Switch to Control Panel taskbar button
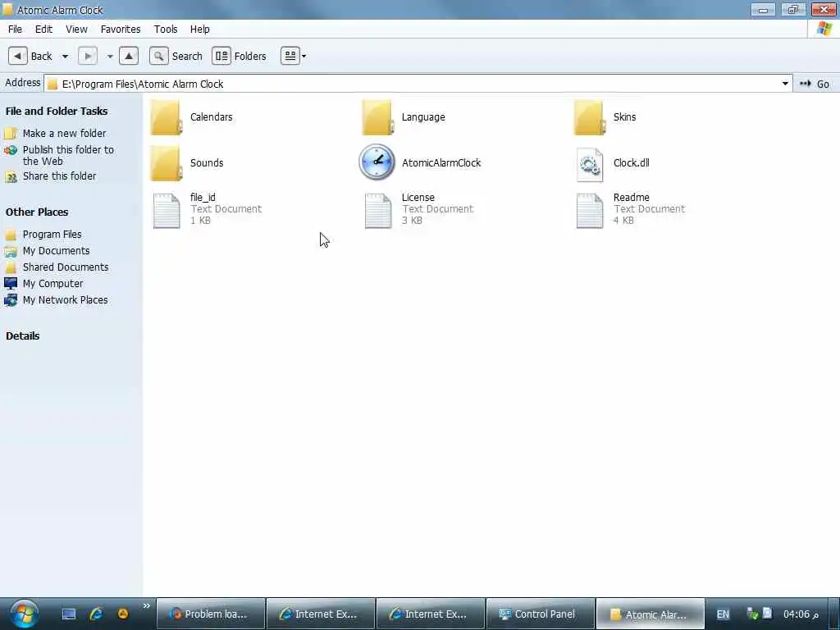Image resolution: width=840 pixels, height=630 pixels. (540, 614)
